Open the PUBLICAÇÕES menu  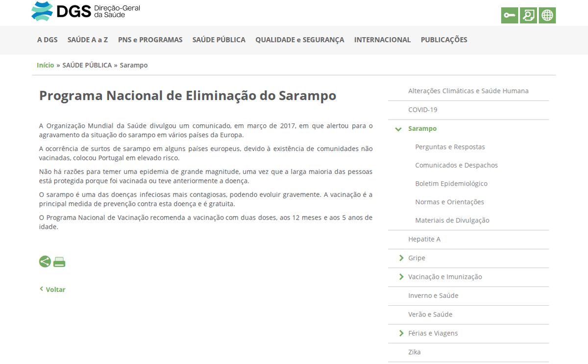(444, 40)
